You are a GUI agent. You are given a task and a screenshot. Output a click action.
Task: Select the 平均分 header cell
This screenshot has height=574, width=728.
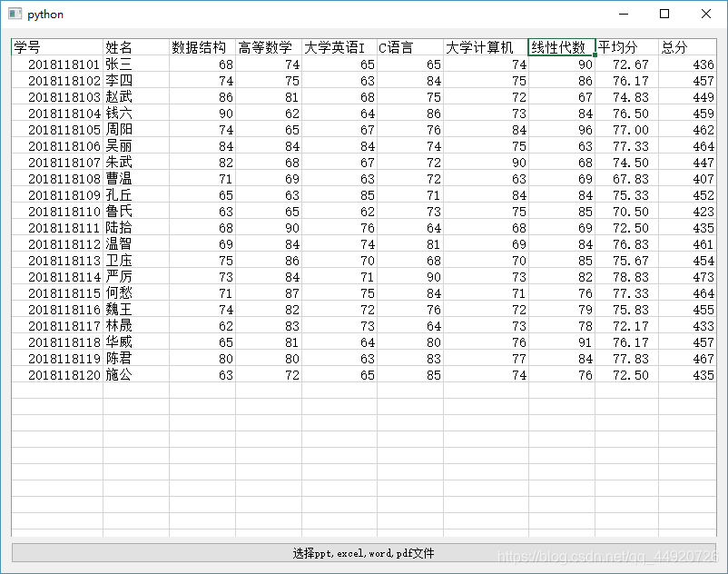626,47
